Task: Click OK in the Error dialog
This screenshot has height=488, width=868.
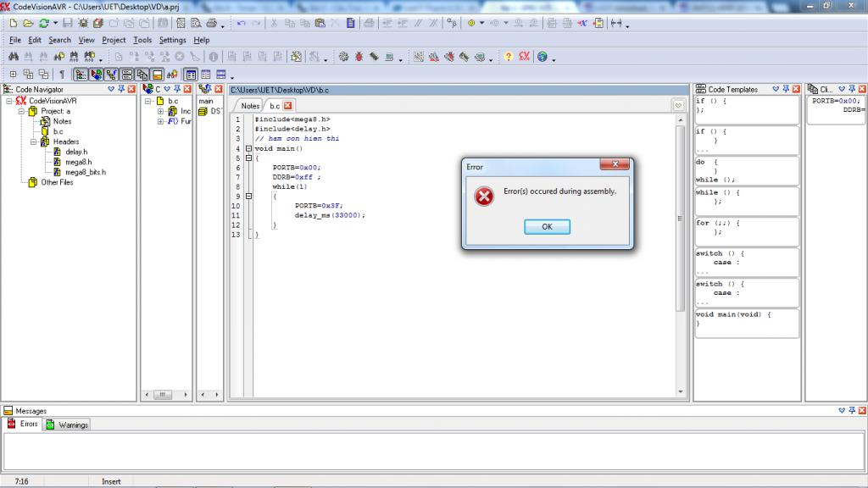Action: (547, 226)
